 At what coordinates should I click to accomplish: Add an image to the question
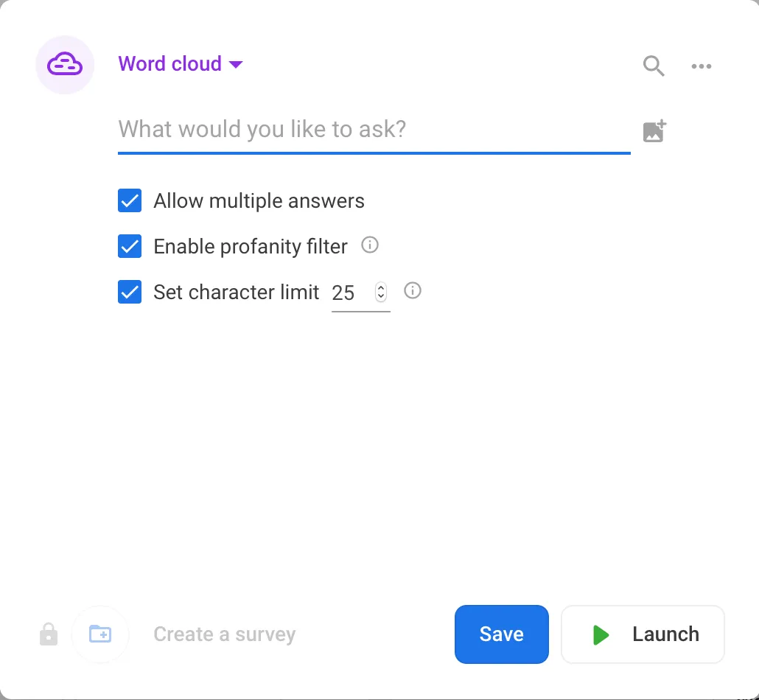654,131
